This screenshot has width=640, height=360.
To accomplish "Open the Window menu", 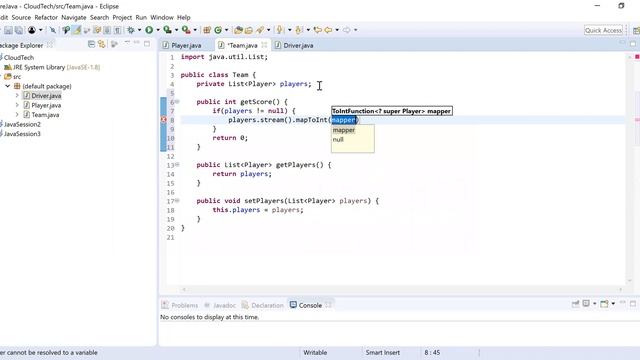I will [162, 18].
